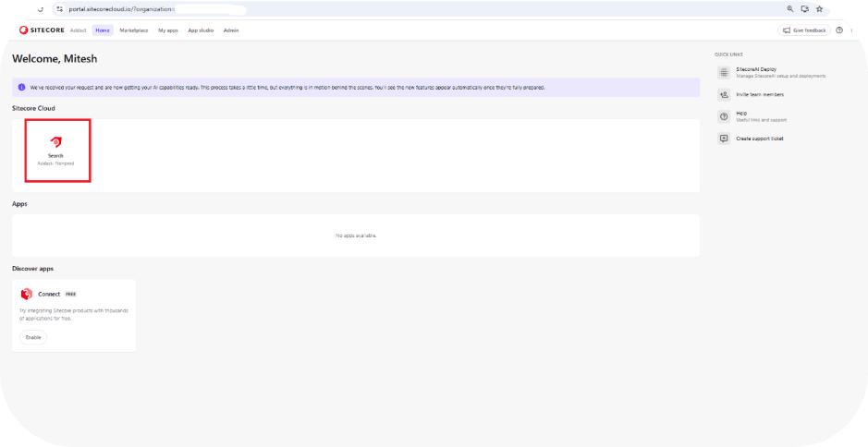Open the Search app tile icon
This screenshot has height=447, width=868.
pos(56,141)
